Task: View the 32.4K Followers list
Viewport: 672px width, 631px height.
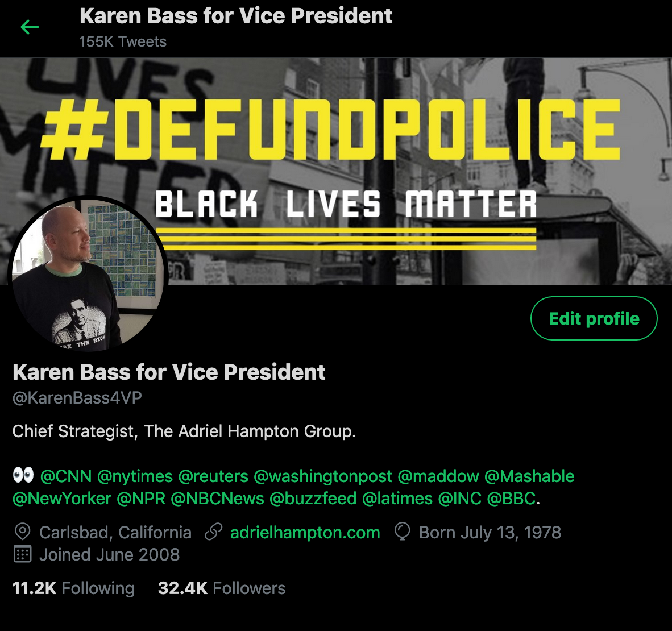Action: (222, 588)
